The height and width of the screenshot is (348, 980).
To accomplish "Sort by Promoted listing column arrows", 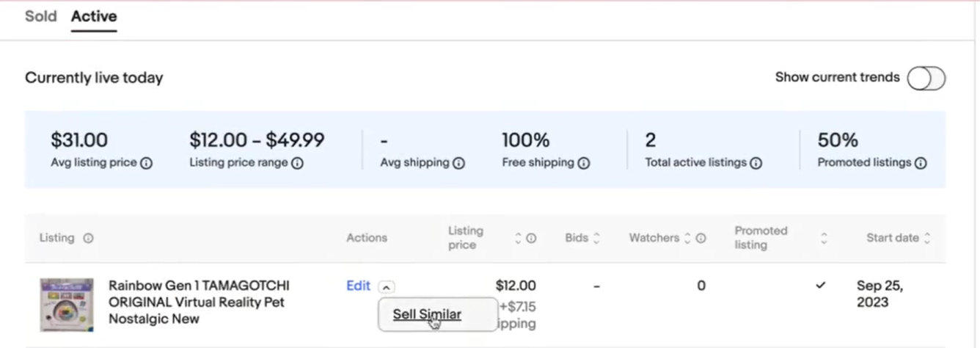I will tap(824, 238).
